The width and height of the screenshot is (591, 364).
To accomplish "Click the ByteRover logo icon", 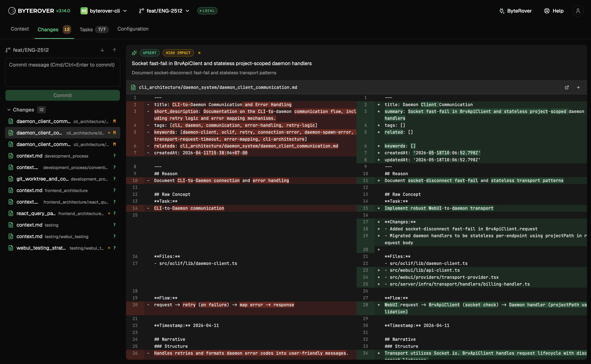I will [12, 11].
